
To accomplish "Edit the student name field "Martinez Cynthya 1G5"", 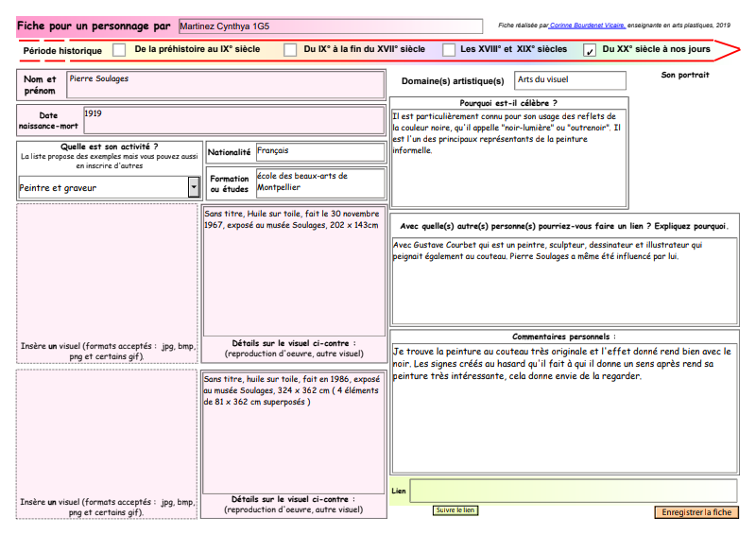I will (333, 26).
